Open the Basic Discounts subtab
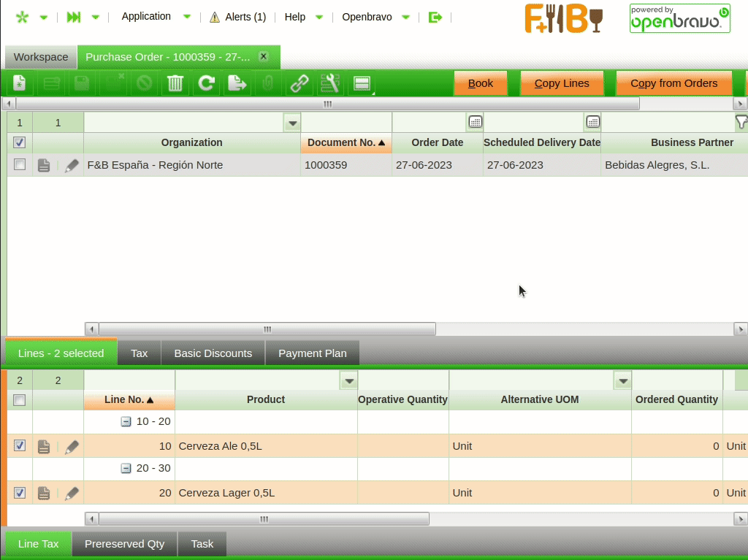This screenshot has height=560, width=748. [x=213, y=353]
